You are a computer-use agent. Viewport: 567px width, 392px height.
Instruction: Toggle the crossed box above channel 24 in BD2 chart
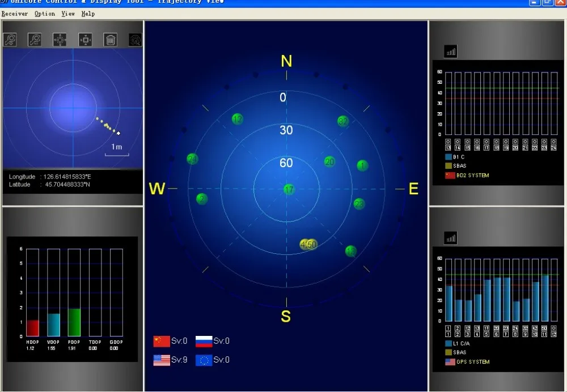pyautogui.click(x=553, y=142)
